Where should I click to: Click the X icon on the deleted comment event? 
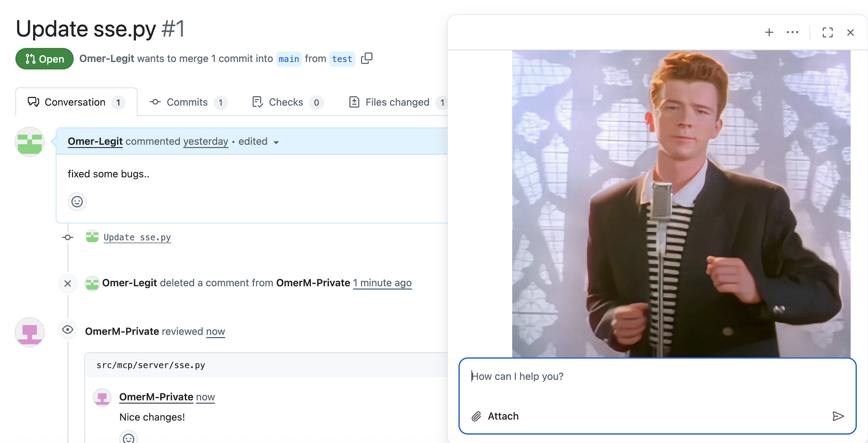pos(68,283)
